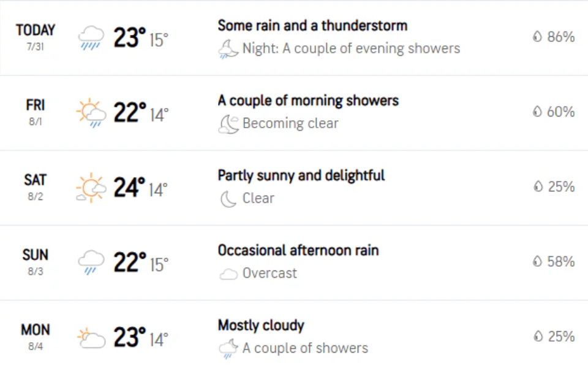Click Today's night showers moon icon
Image resolution: width=588 pixels, height=368 pixels.
228,49
